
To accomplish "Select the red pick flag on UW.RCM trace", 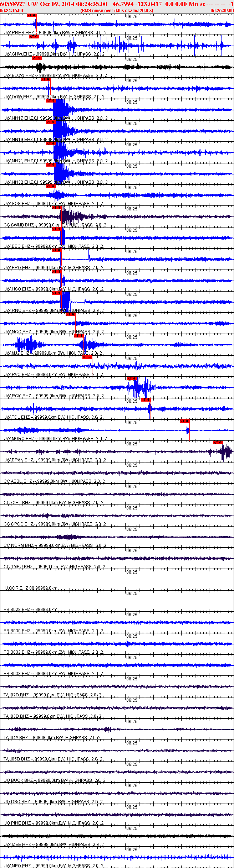I will coord(132,378).
